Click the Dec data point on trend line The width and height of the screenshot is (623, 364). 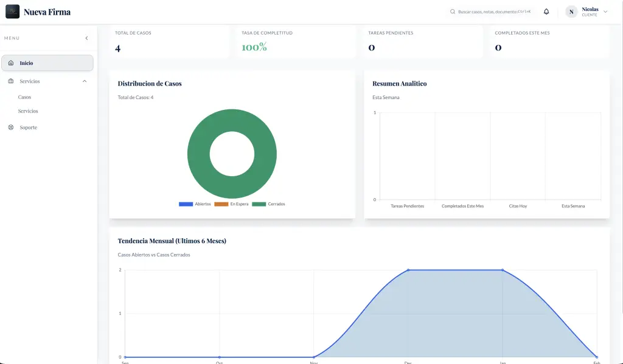(x=408, y=270)
